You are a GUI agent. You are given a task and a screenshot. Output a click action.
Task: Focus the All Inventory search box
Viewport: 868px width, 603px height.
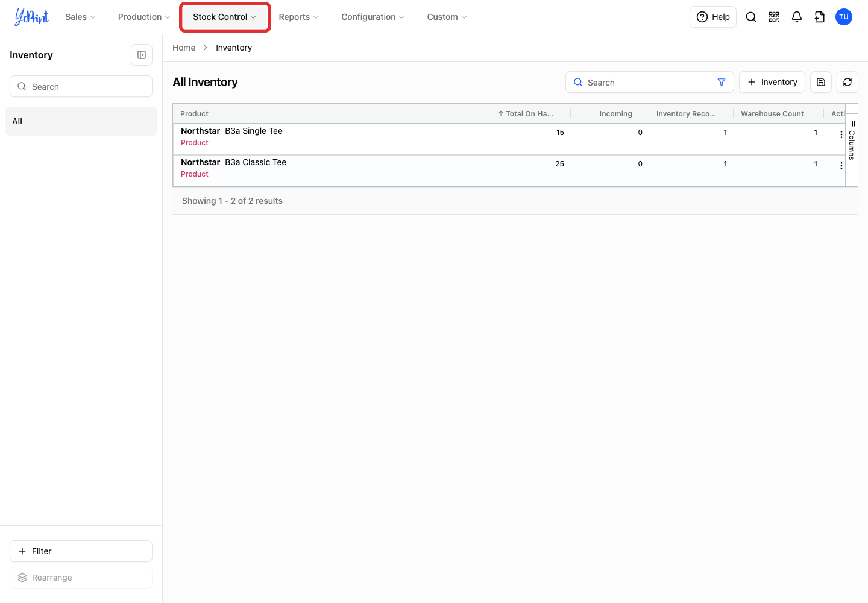650,82
